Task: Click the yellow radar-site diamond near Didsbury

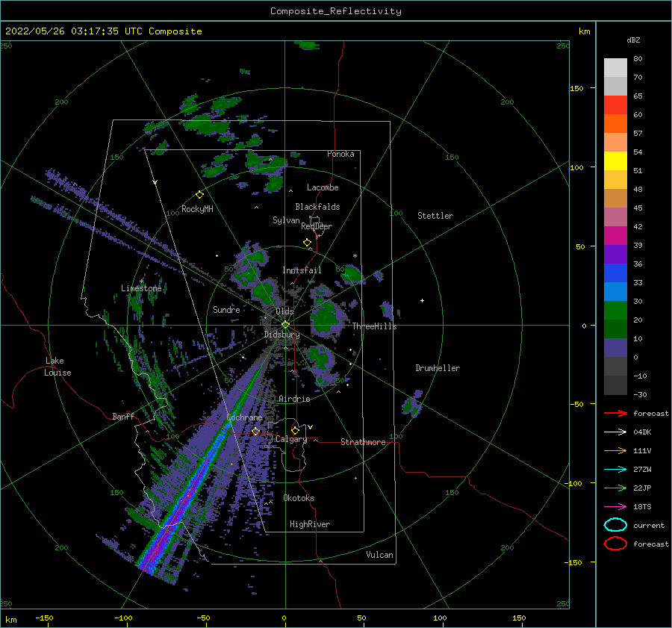Action: tap(285, 325)
